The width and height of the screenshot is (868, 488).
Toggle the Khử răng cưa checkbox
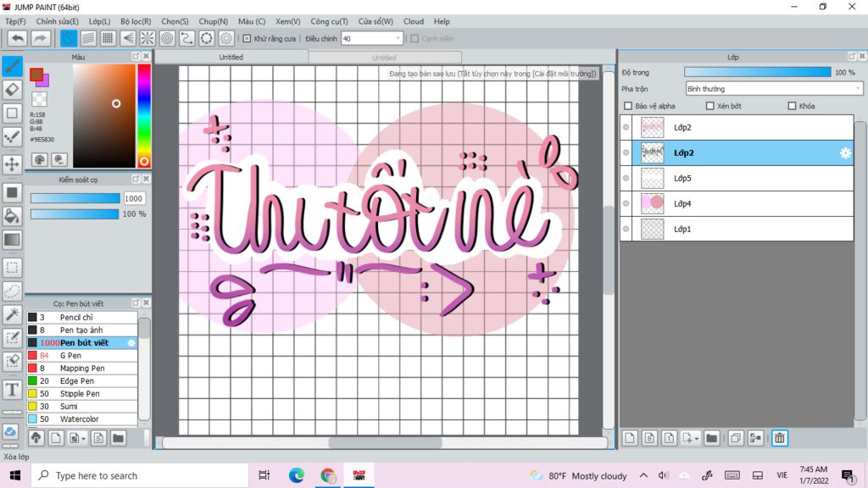click(x=247, y=38)
